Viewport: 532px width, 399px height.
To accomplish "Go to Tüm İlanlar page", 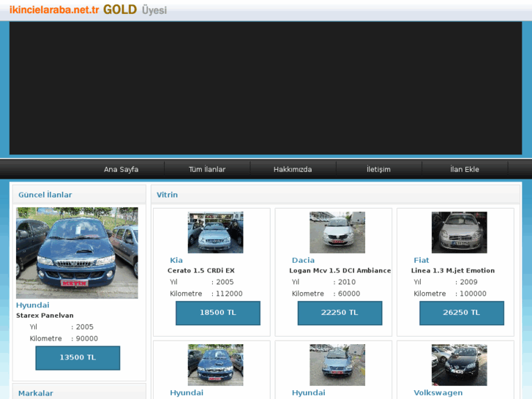I will tap(207, 169).
